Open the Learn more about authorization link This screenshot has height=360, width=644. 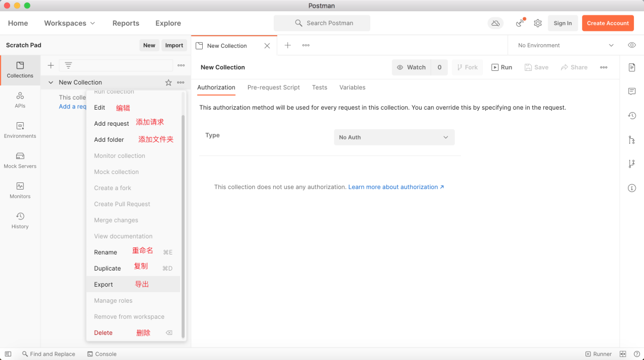tap(396, 187)
